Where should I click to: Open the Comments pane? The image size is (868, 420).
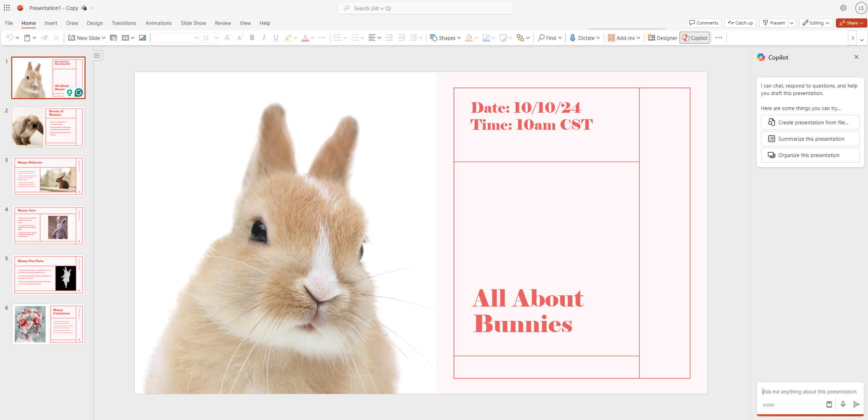tap(703, 23)
